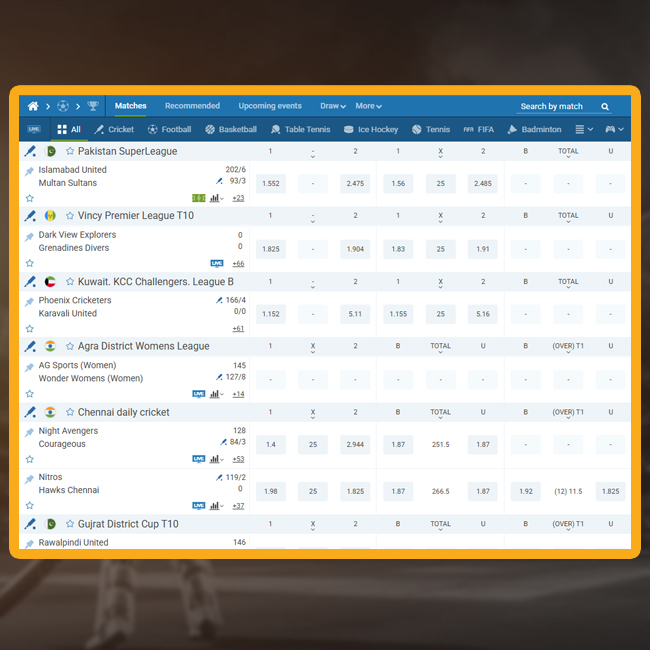Open the More dropdown
Viewport: 650px width, 650px height.
click(x=368, y=106)
